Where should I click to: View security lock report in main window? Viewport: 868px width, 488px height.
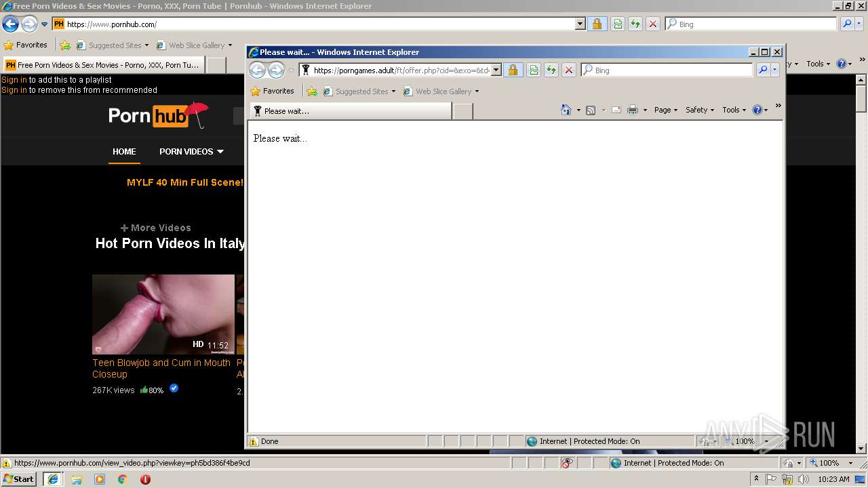(597, 24)
